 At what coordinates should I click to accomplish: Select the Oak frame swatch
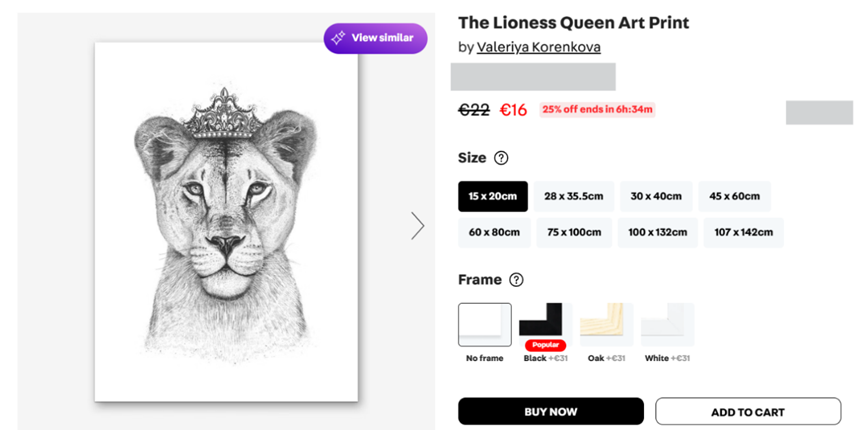pyautogui.click(x=606, y=324)
